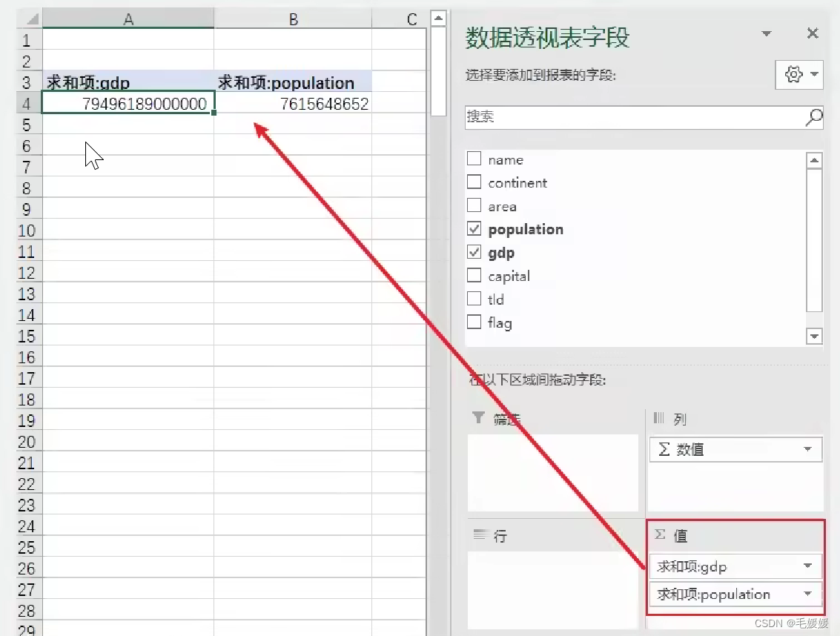Check the name field checkbox
The height and width of the screenshot is (636, 840).
click(474, 159)
